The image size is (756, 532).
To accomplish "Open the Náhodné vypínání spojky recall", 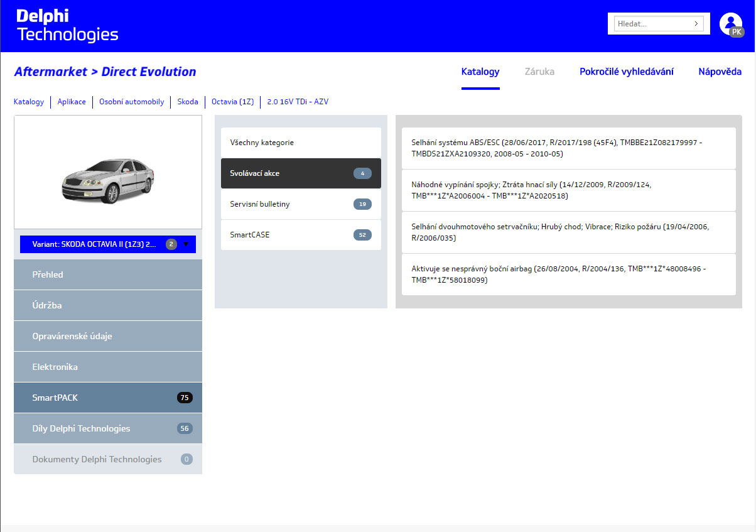I will coord(569,190).
